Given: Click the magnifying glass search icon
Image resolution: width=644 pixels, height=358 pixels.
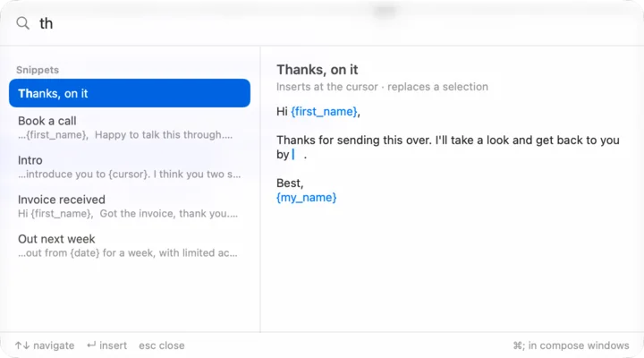Looking at the screenshot, I should [23, 23].
